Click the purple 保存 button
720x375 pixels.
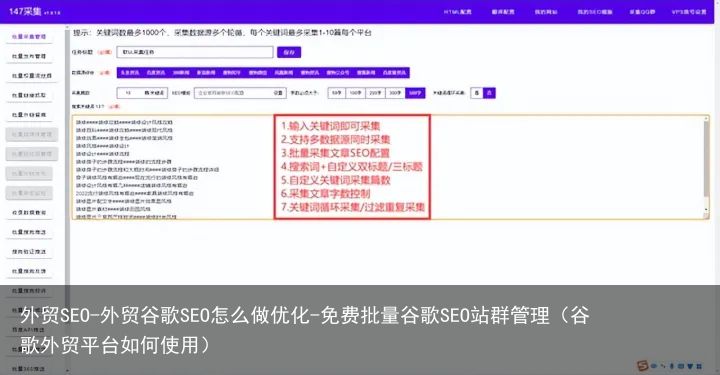(289, 52)
